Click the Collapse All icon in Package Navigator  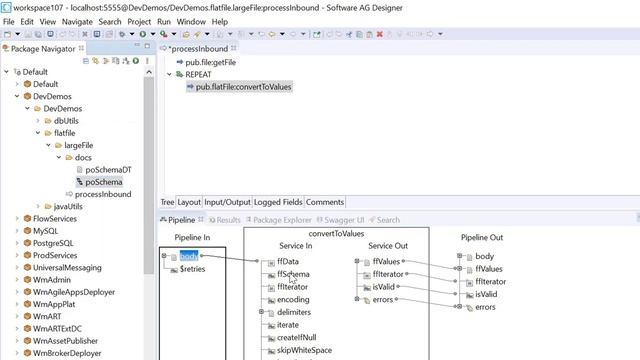pyautogui.click(x=86, y=61)
